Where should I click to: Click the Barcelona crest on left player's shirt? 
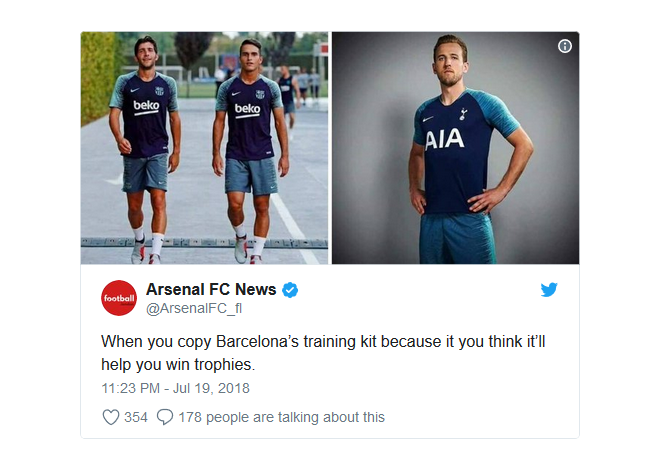click(x=159, y=90)
